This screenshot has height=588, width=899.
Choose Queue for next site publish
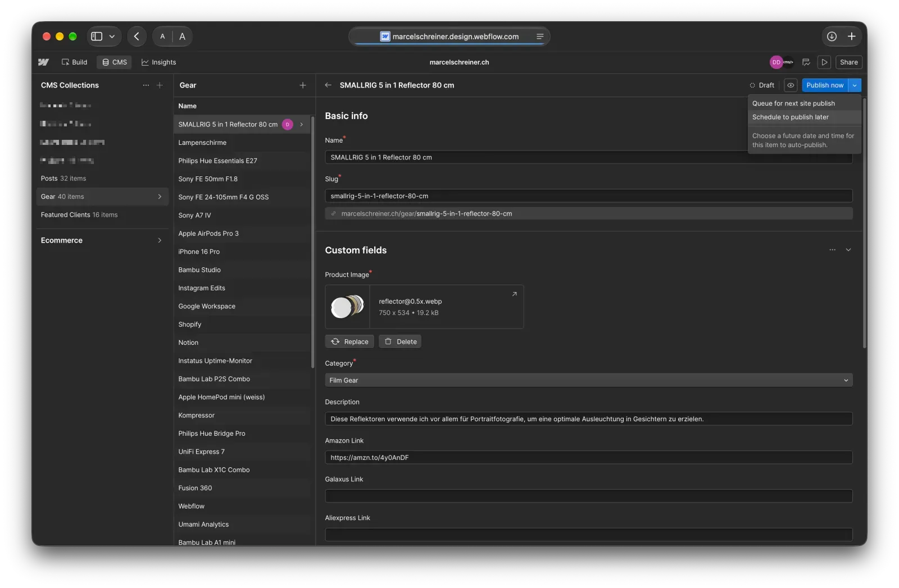(x=804, y=103)
